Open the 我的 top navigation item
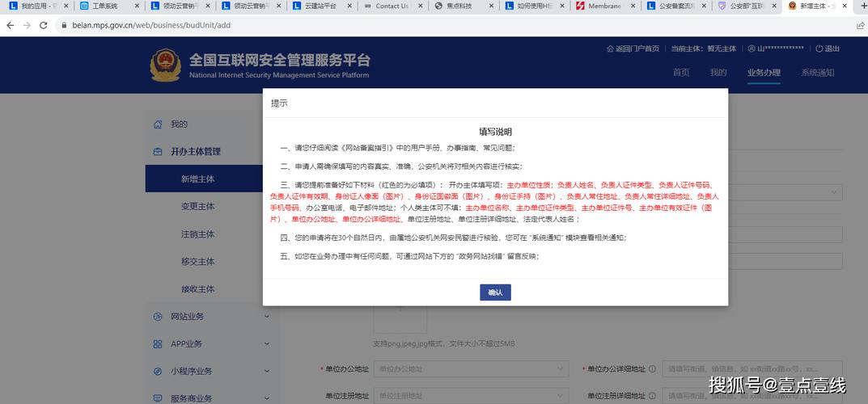 [x=718, y=73]
